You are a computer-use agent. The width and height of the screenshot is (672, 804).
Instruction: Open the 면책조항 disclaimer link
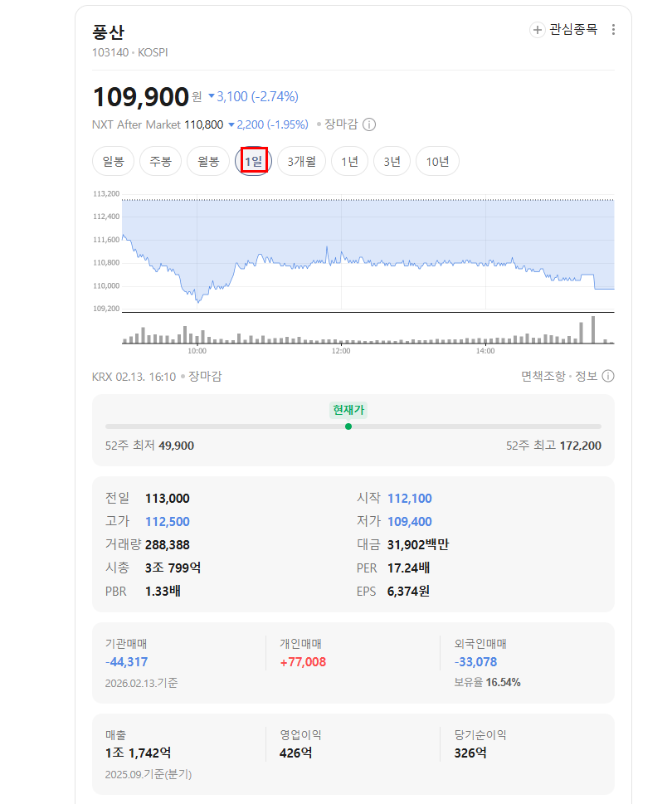pos(543,377)
